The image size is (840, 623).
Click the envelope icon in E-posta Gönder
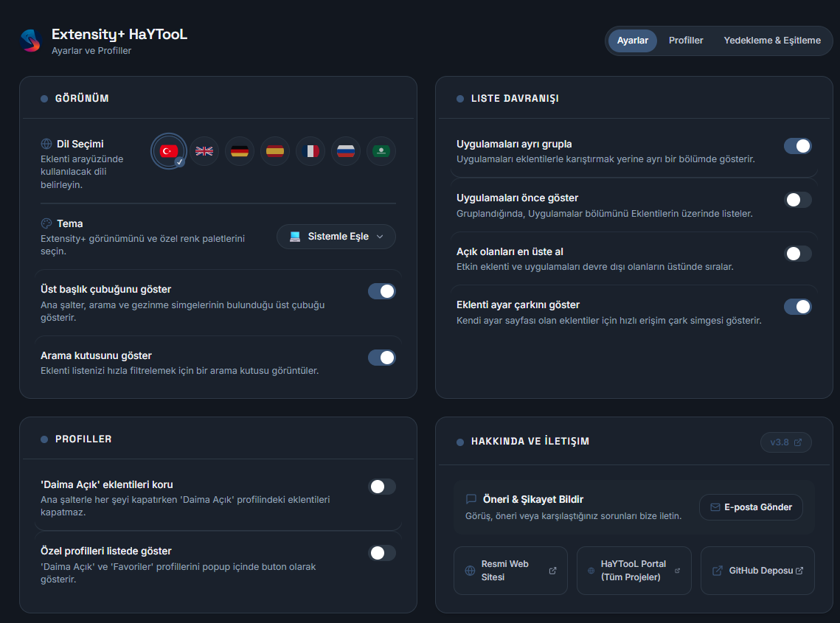[x=715, y=507]
